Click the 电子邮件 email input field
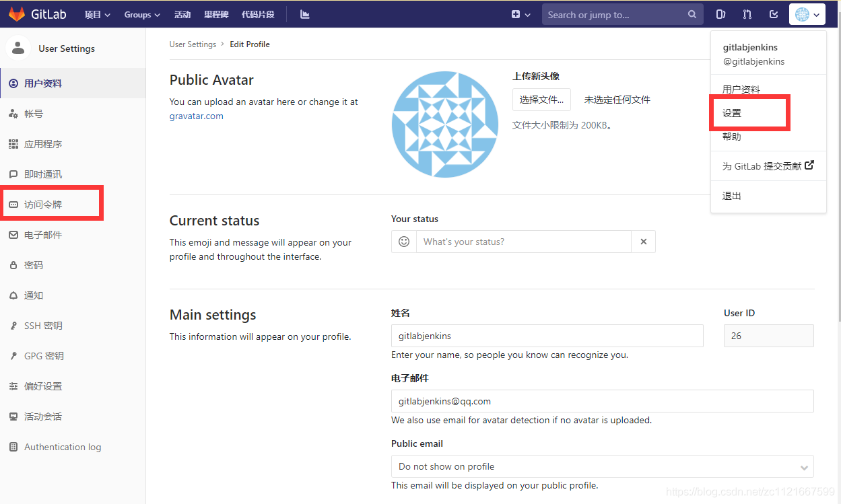 [602, 401]
